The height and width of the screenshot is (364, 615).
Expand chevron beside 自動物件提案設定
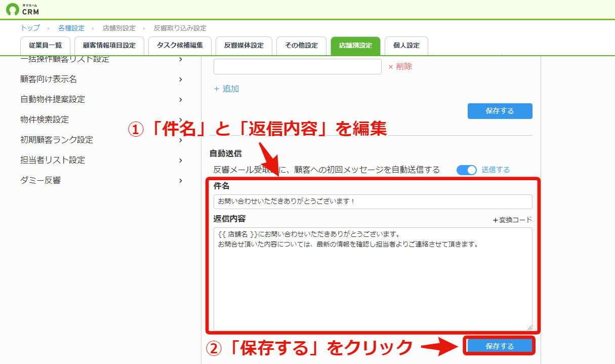click(181, 99)
